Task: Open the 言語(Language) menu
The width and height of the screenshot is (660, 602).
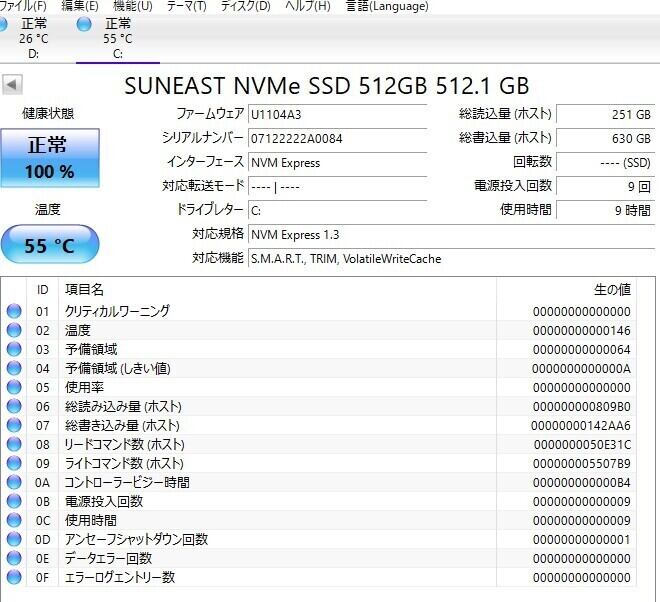Action: pyautogui.click(x=387, y=6)
